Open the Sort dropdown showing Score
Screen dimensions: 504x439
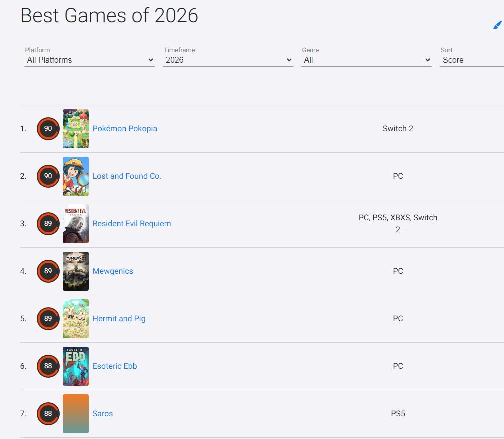(472, 60)
